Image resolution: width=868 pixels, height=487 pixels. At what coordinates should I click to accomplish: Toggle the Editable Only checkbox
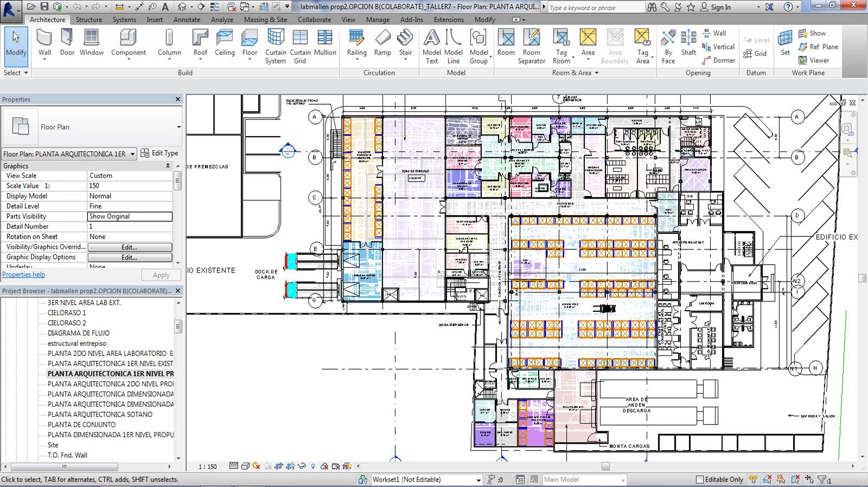pos(700,479)
